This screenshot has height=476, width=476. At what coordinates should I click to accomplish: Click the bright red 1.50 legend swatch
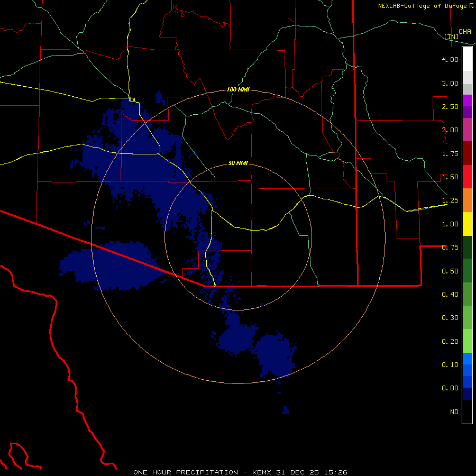[x=467, y=177]
